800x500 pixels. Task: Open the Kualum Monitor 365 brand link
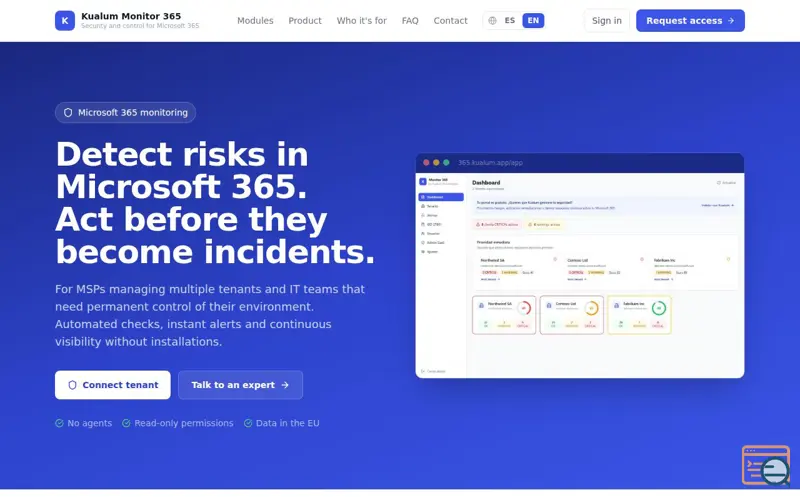(x=127, y=20)
